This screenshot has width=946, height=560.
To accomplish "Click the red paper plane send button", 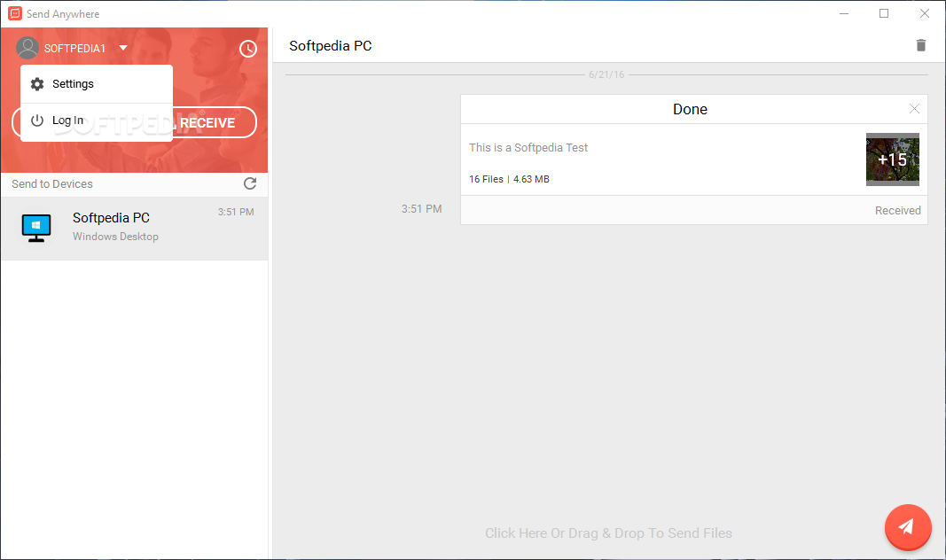I will [908, 527].
